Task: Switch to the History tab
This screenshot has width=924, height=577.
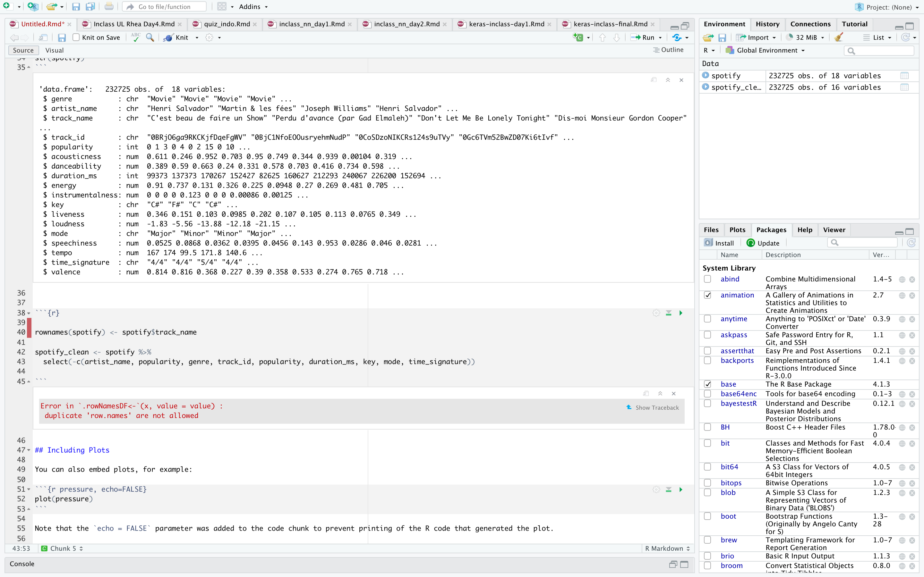Action: pyautogui.click(x=768, y=24)
